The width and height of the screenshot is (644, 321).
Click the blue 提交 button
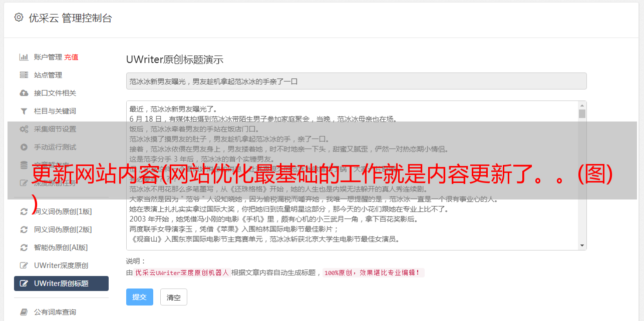point(140,297)
